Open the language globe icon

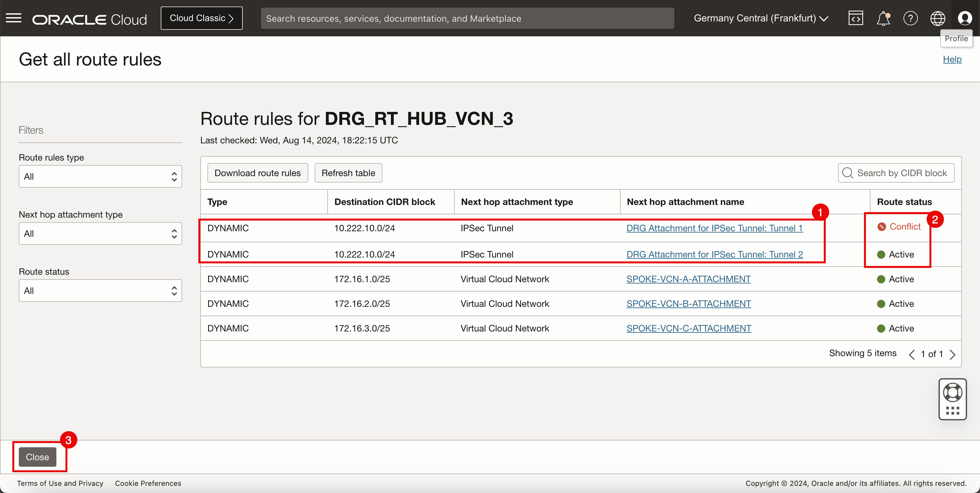938,18
